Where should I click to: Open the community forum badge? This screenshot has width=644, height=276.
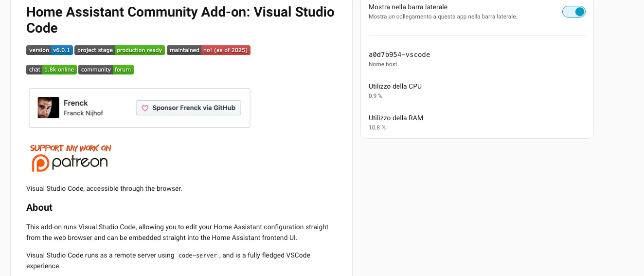point(106,70)
